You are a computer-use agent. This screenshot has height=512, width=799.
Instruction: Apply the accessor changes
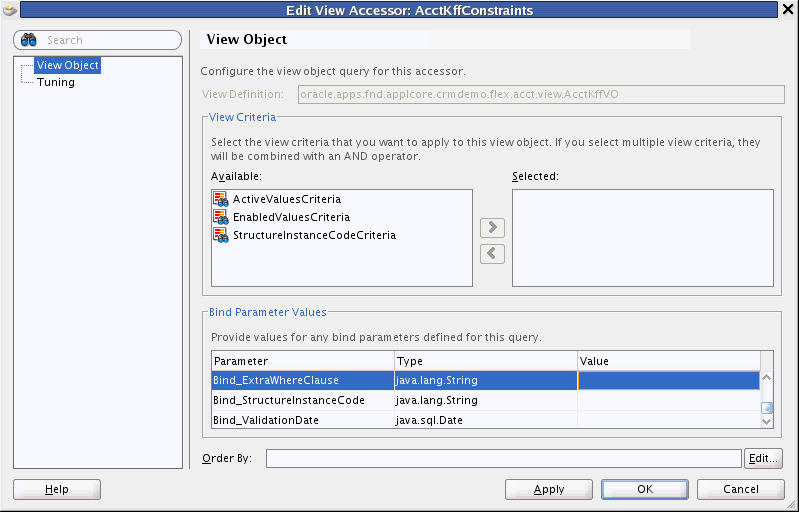(x=549, y=490)
